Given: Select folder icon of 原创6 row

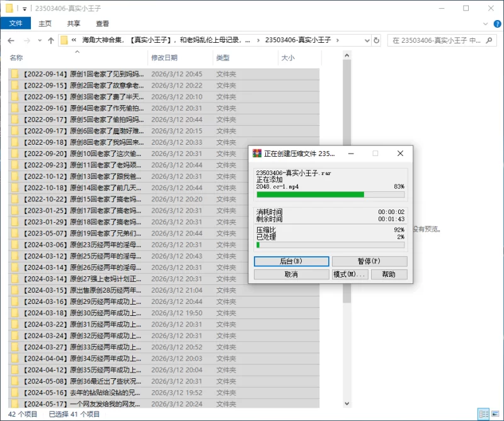Looking at the screenshot, I should (14, 131).
